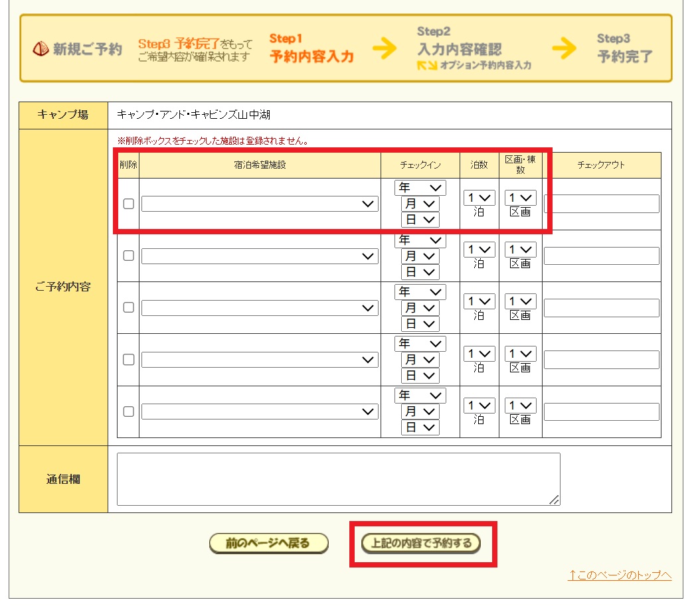Expand the fourth row 日 dropdown
The height and width of the screenshot is (606, 700).
(420, 375)
